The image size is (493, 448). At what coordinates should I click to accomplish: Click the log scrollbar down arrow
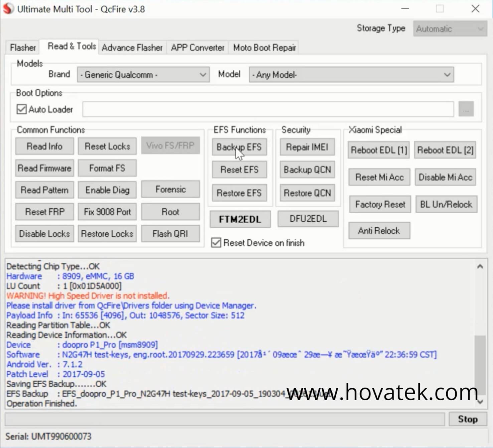click(x=480, y=402)
